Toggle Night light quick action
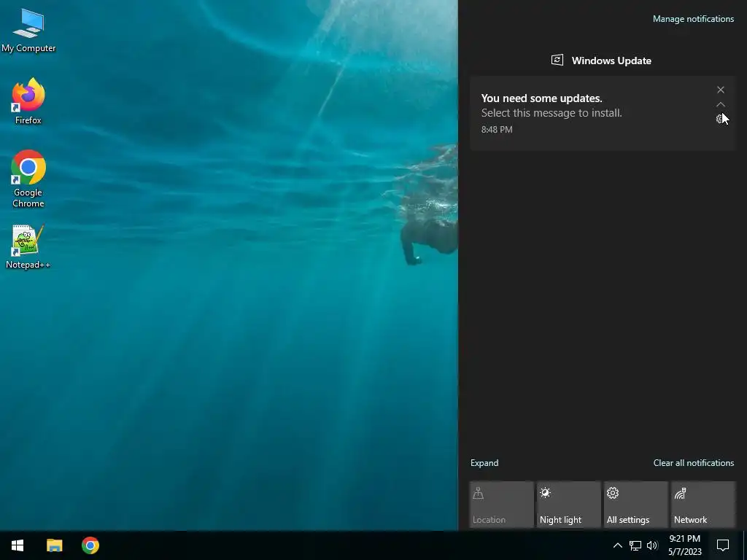 tap(569, 505)
